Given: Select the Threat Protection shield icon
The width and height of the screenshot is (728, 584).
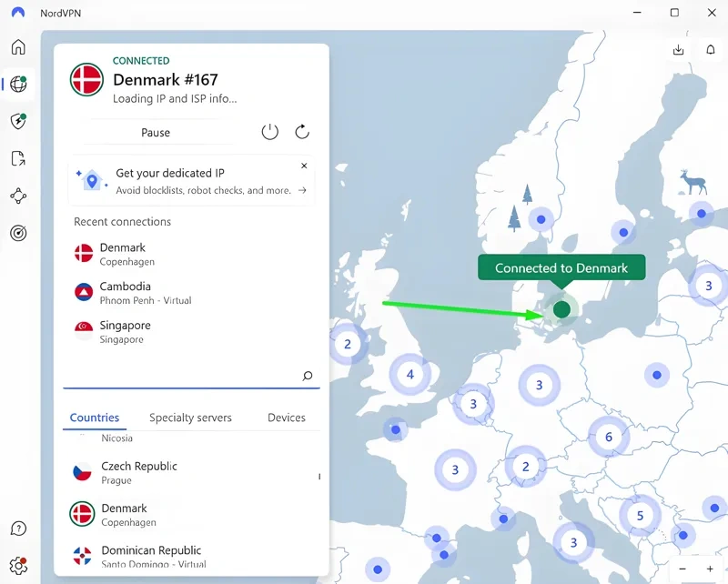Looking at the screenshot, I should (x=18, y=121).
